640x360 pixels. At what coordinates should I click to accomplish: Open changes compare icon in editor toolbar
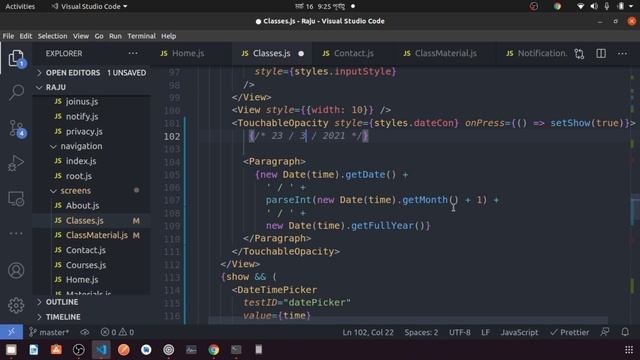tap(579, 53)
